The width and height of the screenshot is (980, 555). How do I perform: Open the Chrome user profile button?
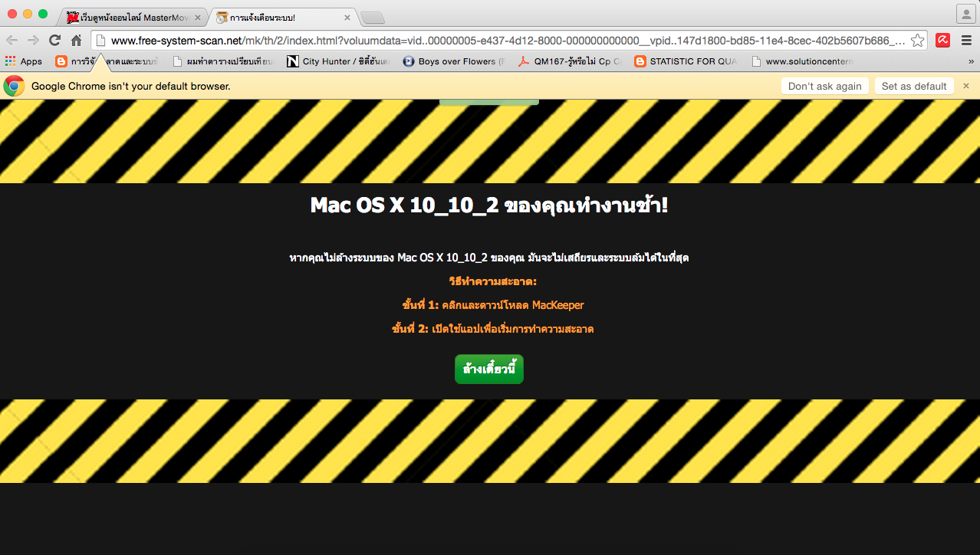coord(965,14)
